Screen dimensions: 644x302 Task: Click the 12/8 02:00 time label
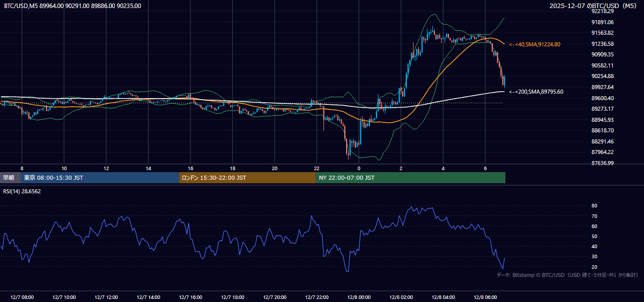tap(401, 297)
